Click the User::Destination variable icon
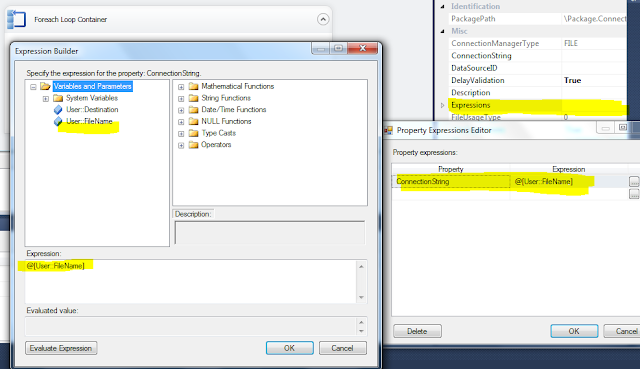Viewport: 640px width, 369px height. 58,109
